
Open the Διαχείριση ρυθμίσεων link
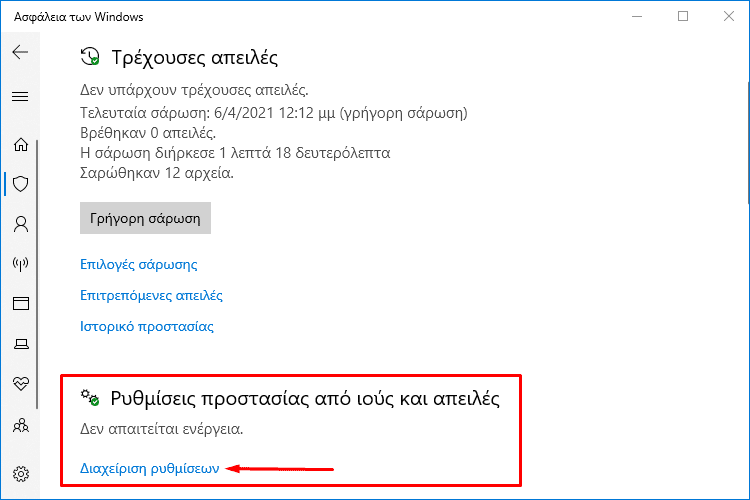click(150, 468)
